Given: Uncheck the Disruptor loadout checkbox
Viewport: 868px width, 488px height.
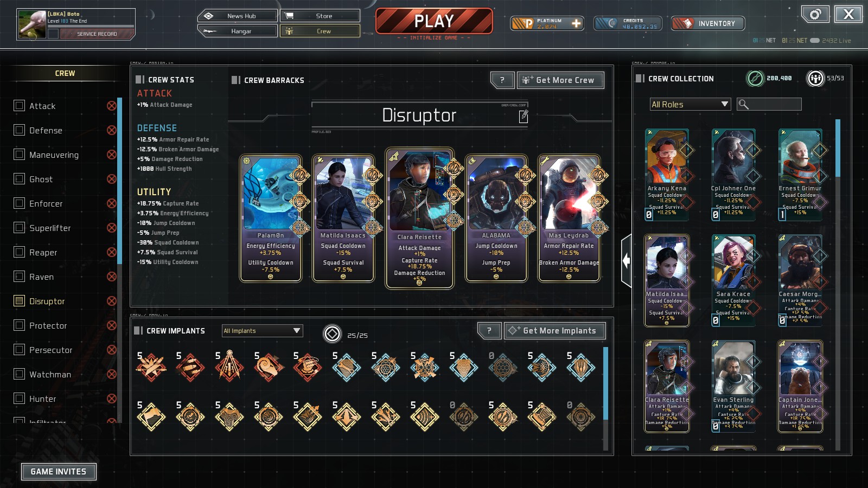Looking at the screenshot, I should point(20,300).
